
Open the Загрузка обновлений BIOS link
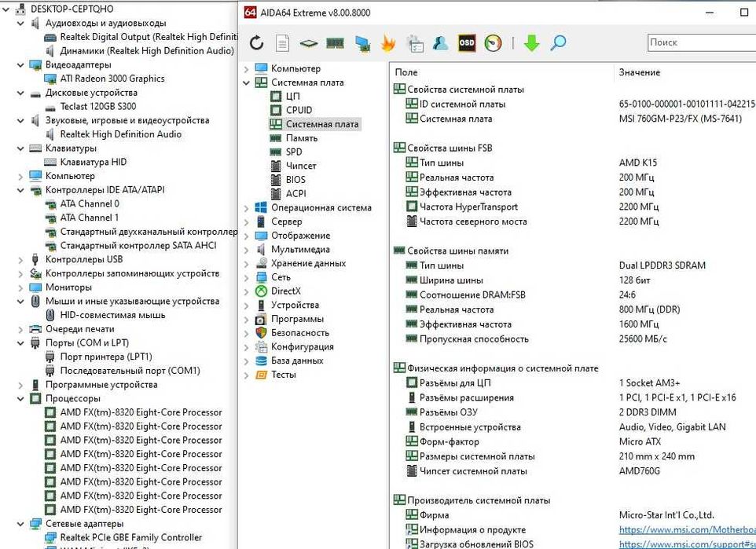click(x=687, y=544)
